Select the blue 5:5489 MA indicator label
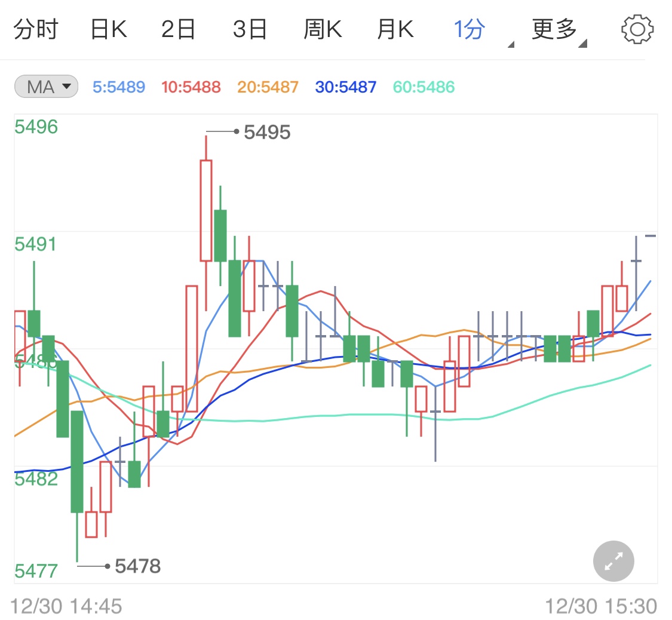Viewport: 672px width, 620px height. pos(118,87)
